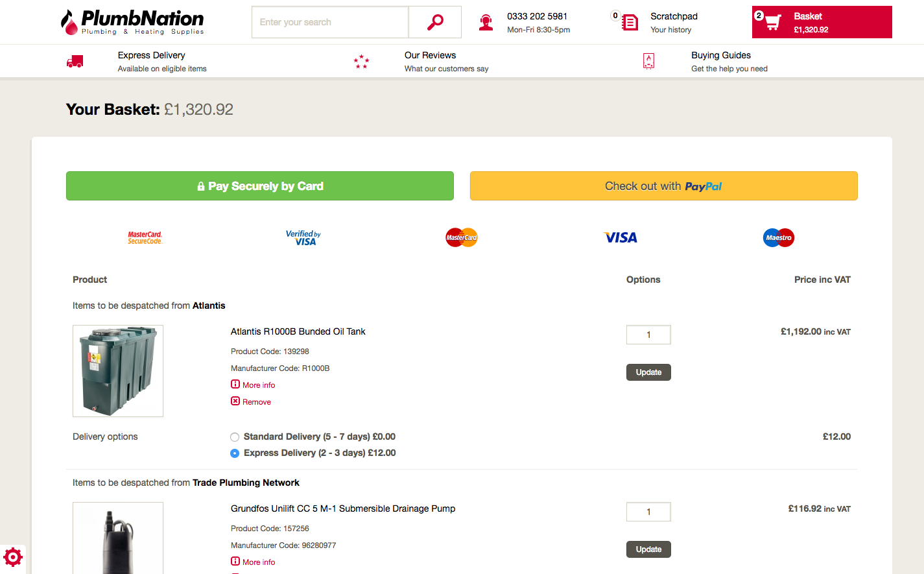Click More info link for Grundfos pump
924x574 pixels.
pos(259,562)
